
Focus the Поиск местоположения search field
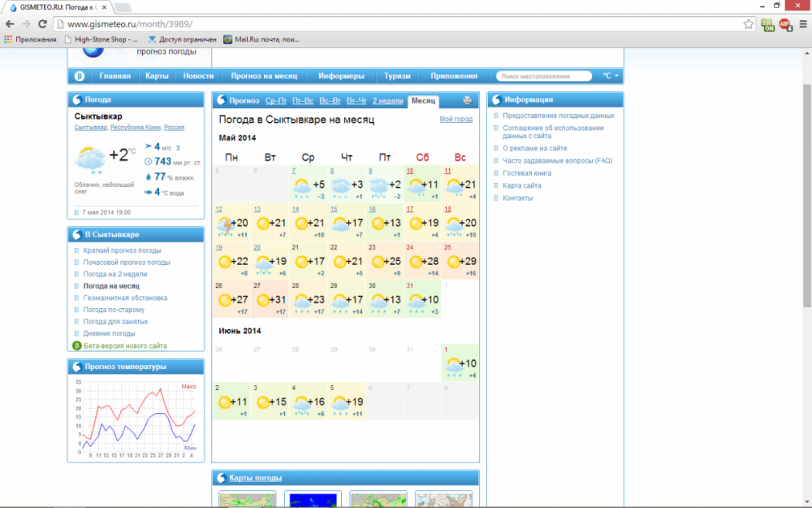pyautogui.click(x=544, y=76)
